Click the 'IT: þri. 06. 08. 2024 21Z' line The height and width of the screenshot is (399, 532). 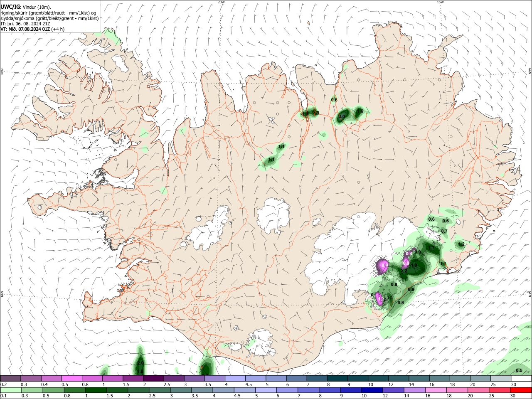click(x=26, y=24)
